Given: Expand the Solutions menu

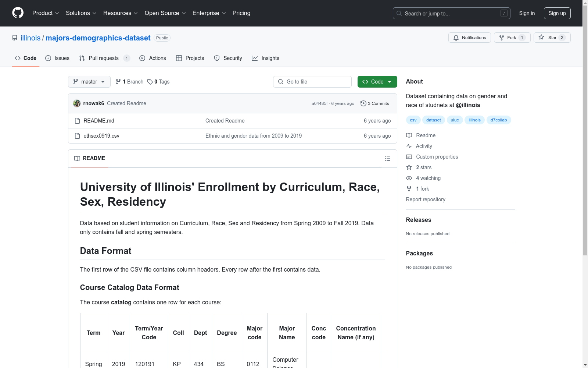Looking at the screenshot, I should click(x=81, y=13).
